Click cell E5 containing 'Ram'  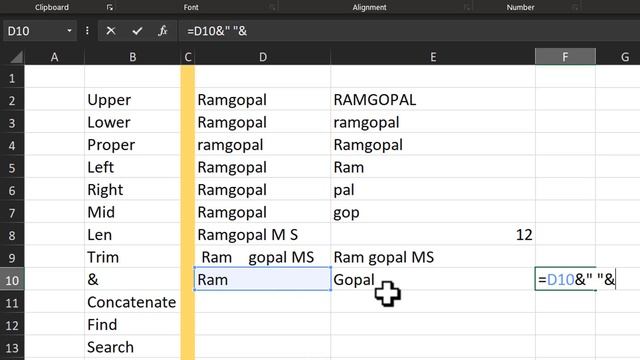pyautogui.click(x=433, y=167)
